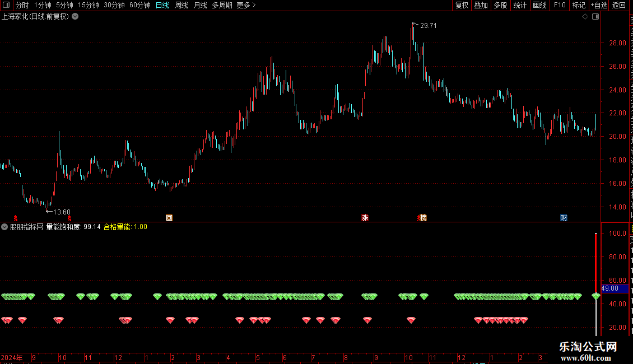
Task: Open the 统计 statistics tool
Action: pyautogui.click(x=520, y=5)
